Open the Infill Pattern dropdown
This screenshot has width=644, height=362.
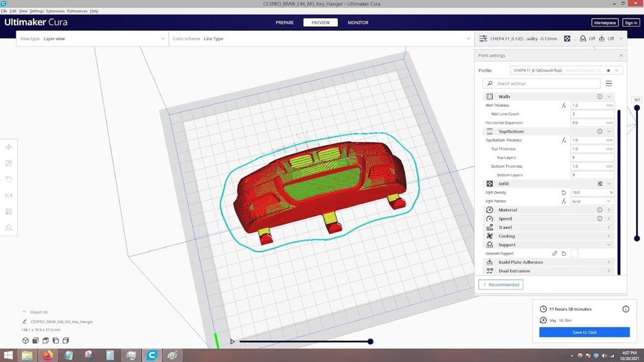[x=592, y=202]
